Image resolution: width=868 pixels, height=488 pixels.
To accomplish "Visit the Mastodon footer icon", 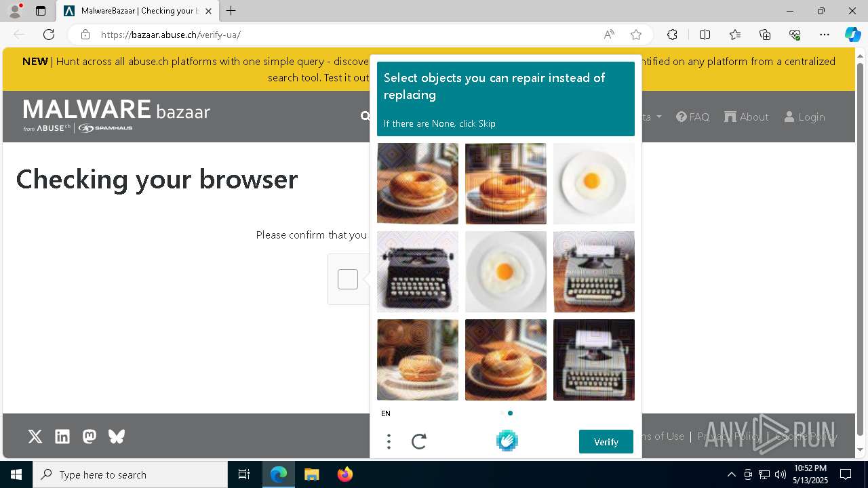I will [x=90, y=436].
